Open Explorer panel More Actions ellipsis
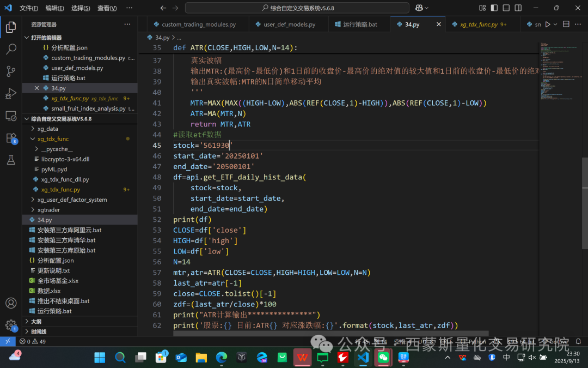The image size is (588, 368). click(127, 25)
